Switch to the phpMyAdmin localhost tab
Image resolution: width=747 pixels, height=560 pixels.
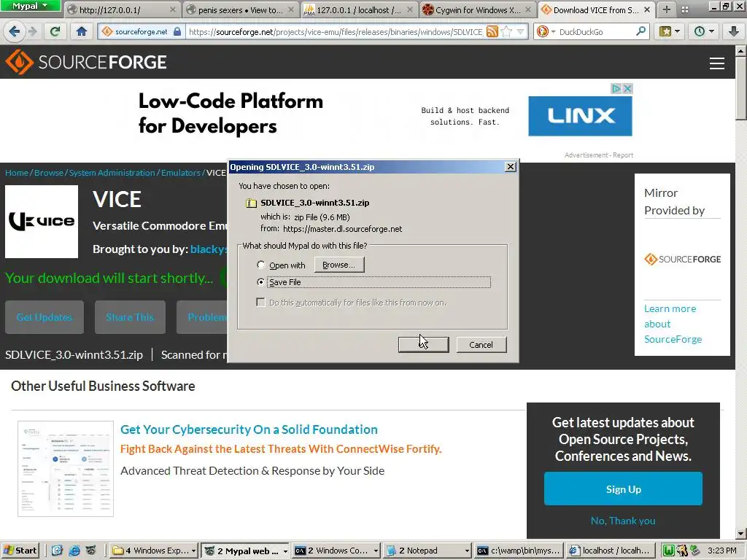click(358, 9)
